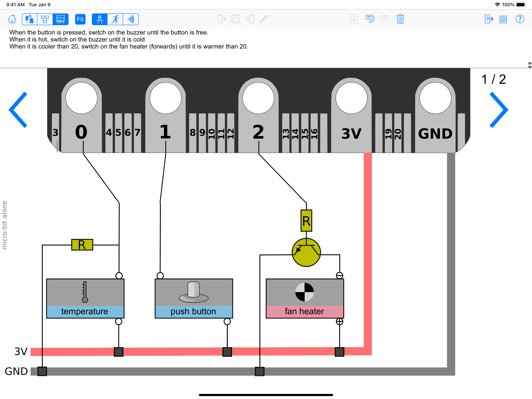This screenshot has width=532, height=399.
Task: Select the temperature sensor component
Action: (x=85, y=298)
